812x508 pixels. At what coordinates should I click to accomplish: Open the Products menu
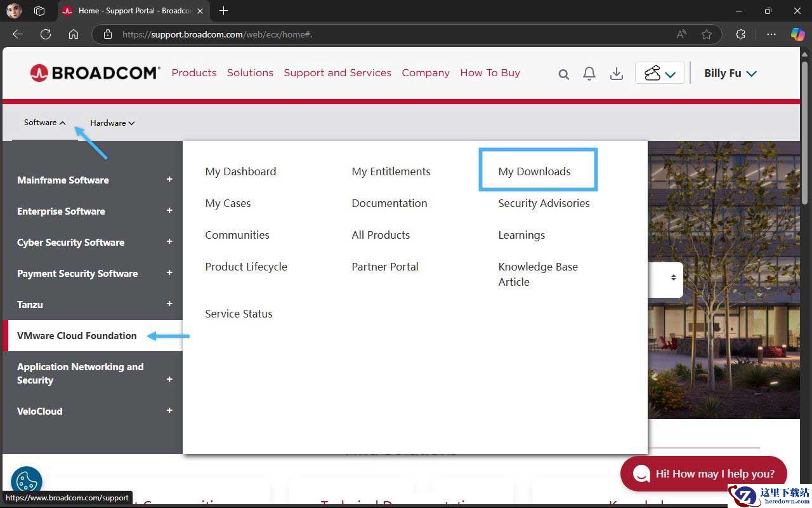[x=194, y=73]
